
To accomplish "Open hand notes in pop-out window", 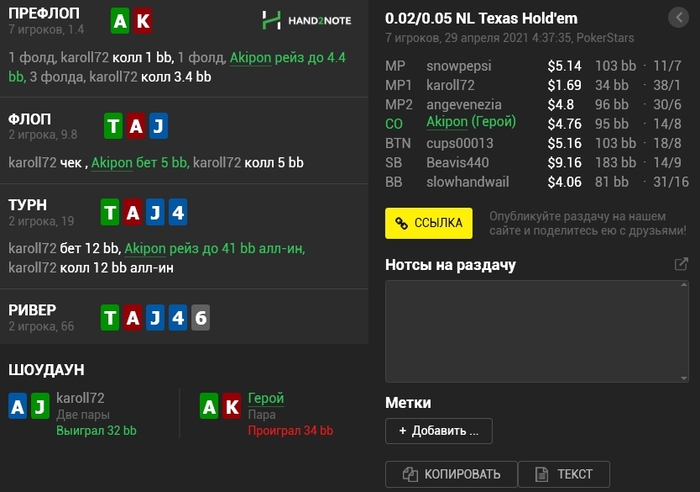I will [x=681, y=265].
